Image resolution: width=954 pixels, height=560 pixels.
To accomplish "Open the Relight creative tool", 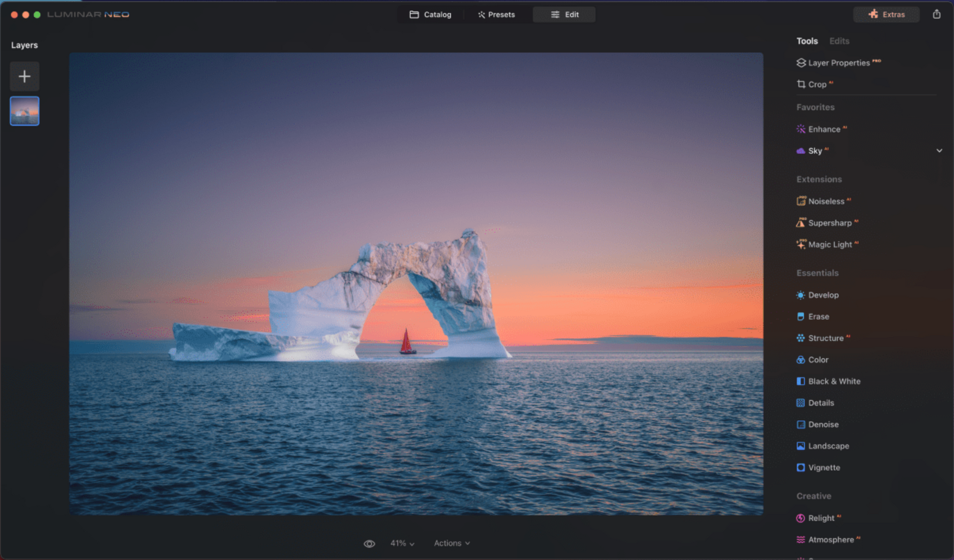I will point(820,518).
